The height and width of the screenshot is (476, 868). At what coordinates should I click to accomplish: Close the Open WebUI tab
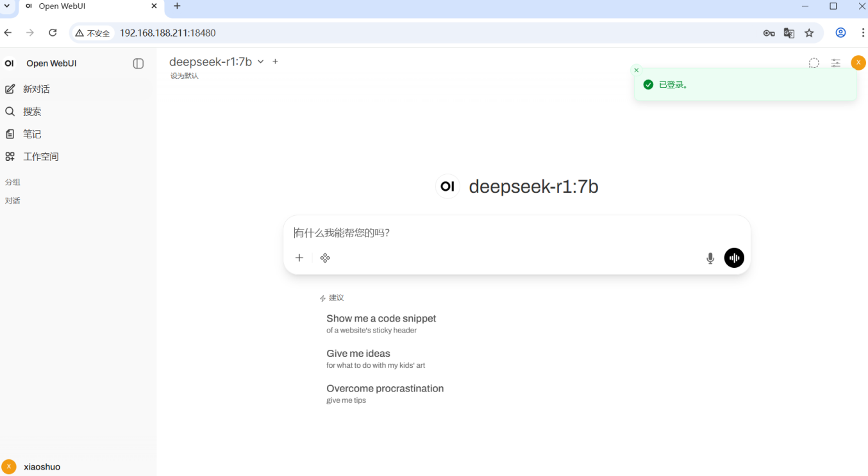coord(154,6)
